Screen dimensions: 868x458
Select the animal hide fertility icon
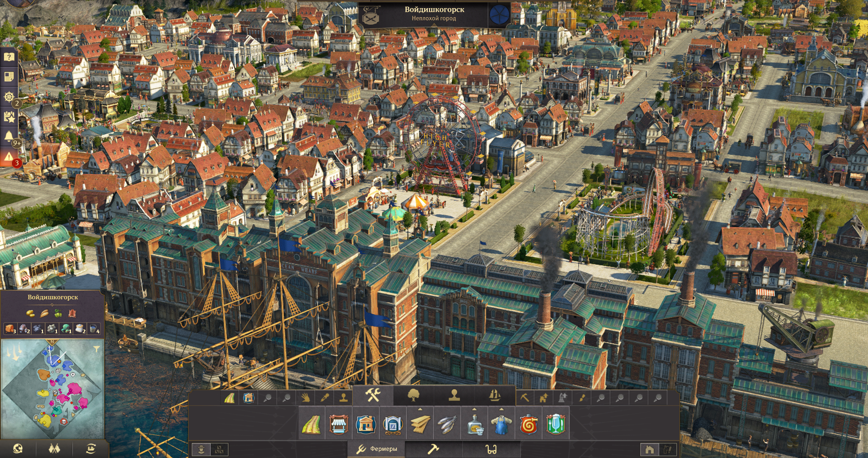[x=71, y=313]
